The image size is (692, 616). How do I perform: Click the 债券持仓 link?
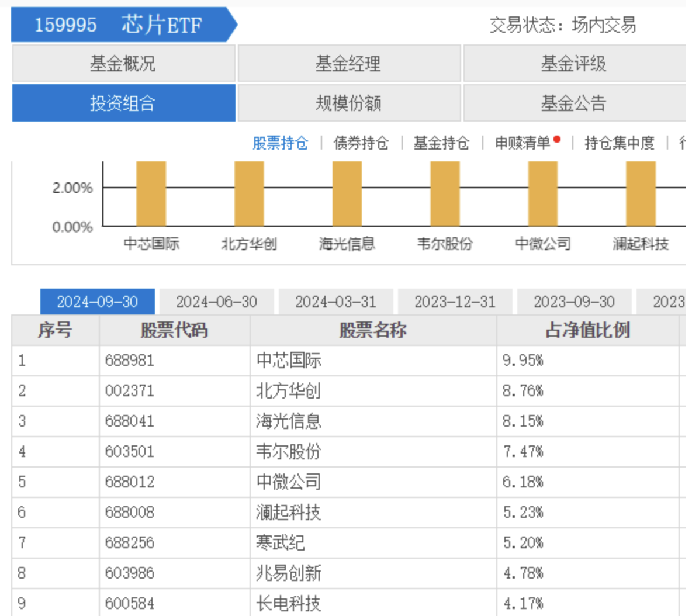click(x=361, y=143)
